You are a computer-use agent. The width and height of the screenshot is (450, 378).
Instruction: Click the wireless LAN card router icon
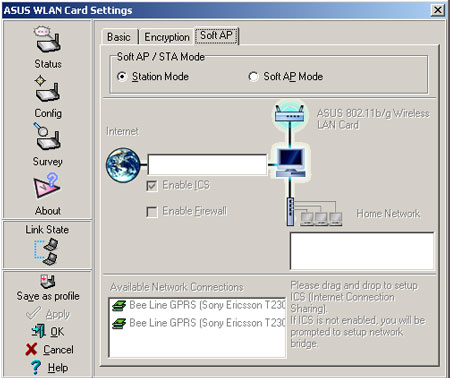tap(290, 113)
